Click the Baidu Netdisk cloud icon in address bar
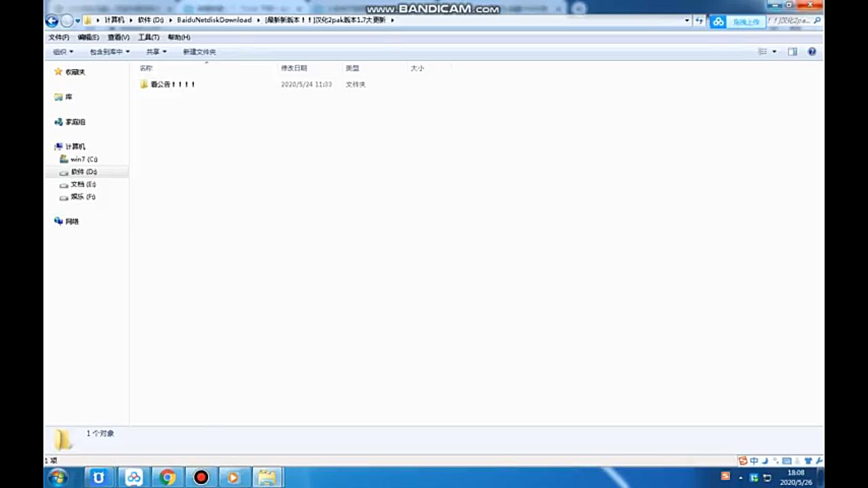This screenshot has width=868, height=488. click(718, 22)
